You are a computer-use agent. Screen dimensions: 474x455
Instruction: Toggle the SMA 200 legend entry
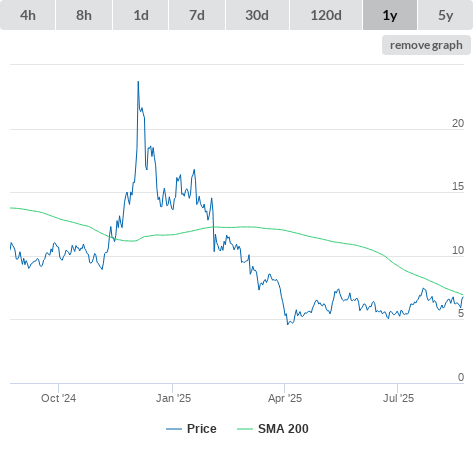273,429
